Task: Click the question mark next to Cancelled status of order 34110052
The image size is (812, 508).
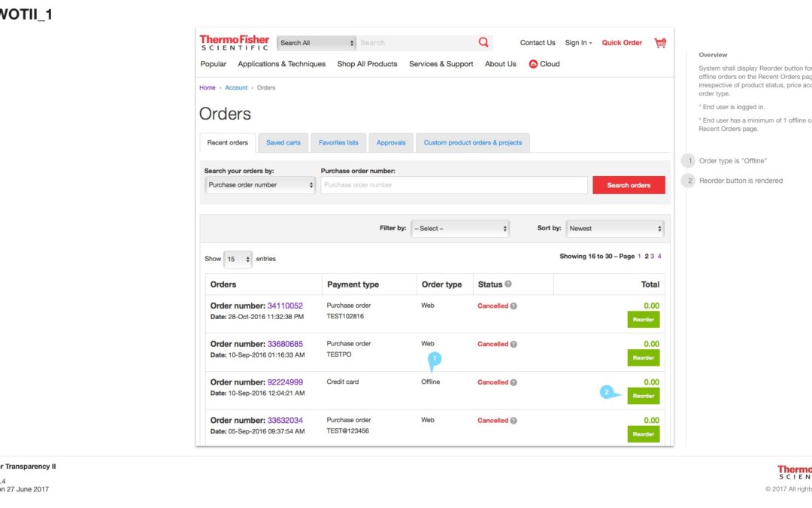Action: coord(514,306)
